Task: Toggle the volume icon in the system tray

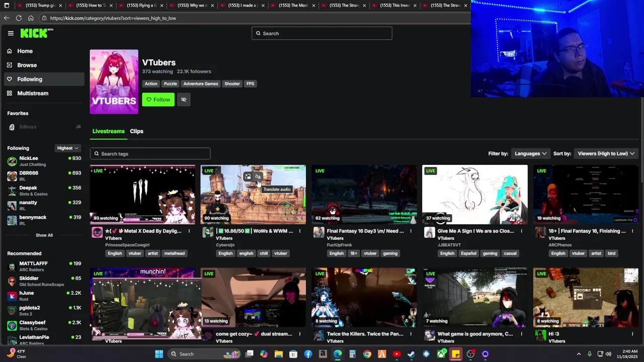Action: [x=609, y=354]
